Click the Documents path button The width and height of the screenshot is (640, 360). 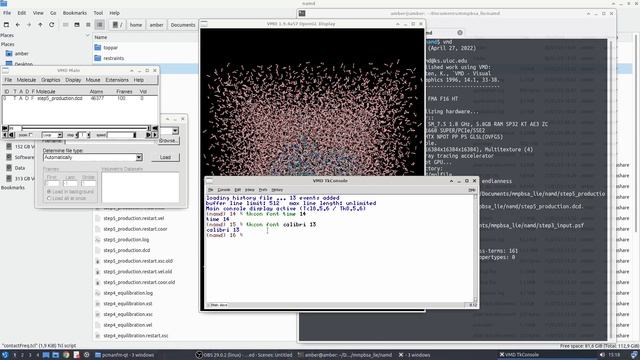183,25
